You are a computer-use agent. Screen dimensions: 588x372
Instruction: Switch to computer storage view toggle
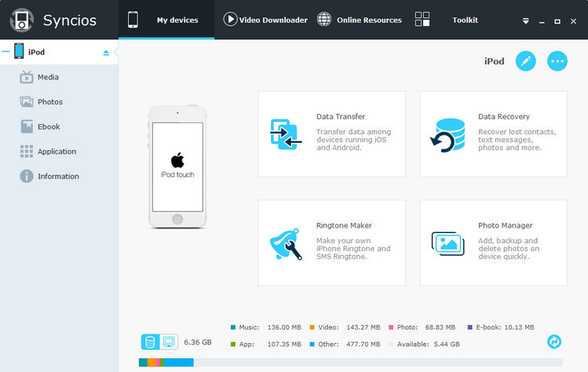(x=169, y=342)
